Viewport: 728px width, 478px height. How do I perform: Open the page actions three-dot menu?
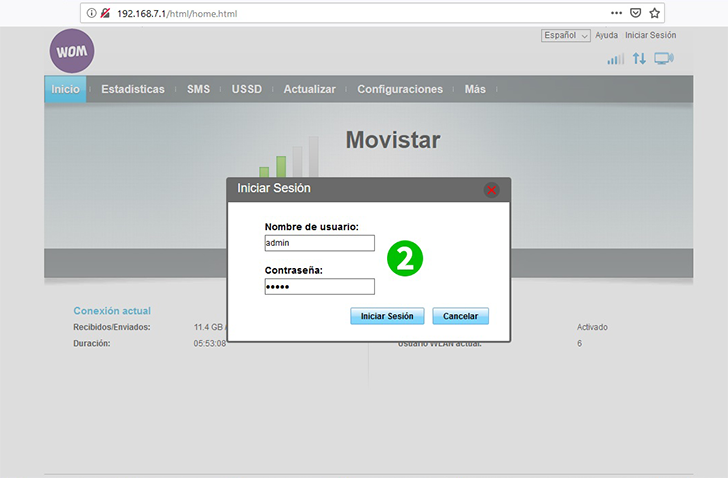616,13
